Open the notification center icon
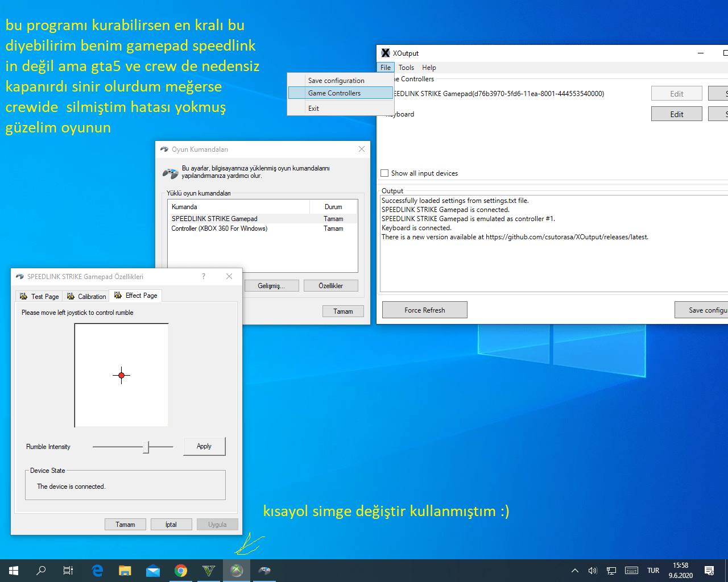Screen dimensions: 728x582 [709, 571]
